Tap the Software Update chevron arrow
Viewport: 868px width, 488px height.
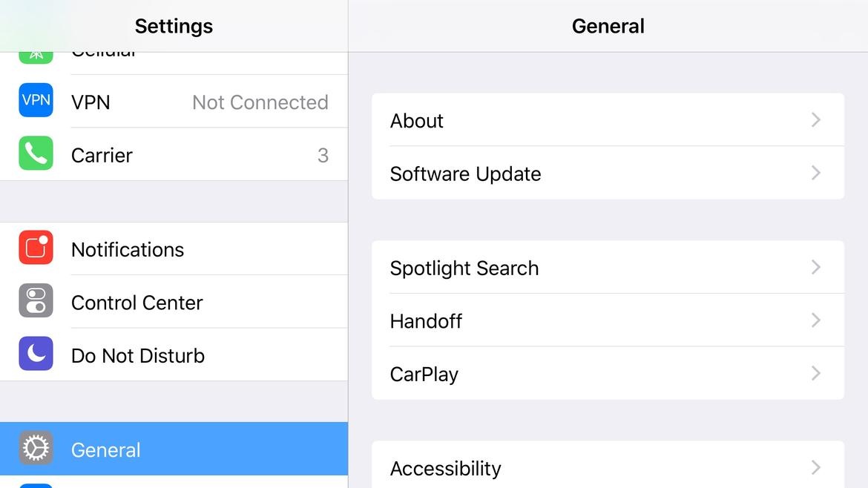[x=815, y=173]
